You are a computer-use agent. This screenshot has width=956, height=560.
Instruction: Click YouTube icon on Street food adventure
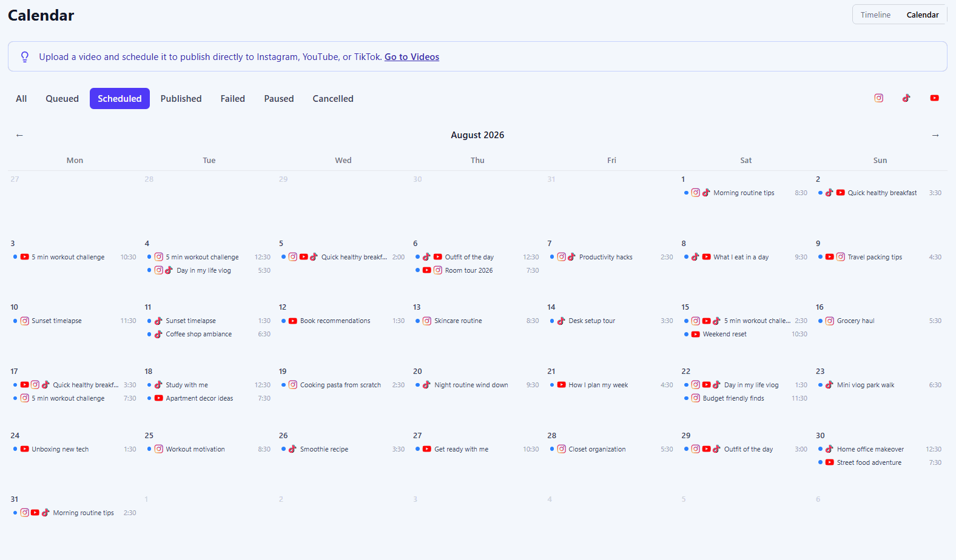click(830, 462)
